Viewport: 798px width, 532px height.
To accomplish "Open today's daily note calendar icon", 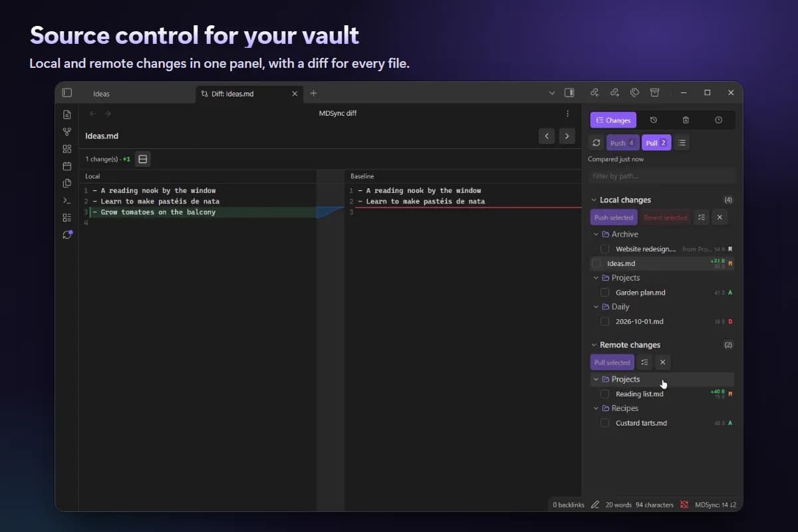I will [67, 166].
